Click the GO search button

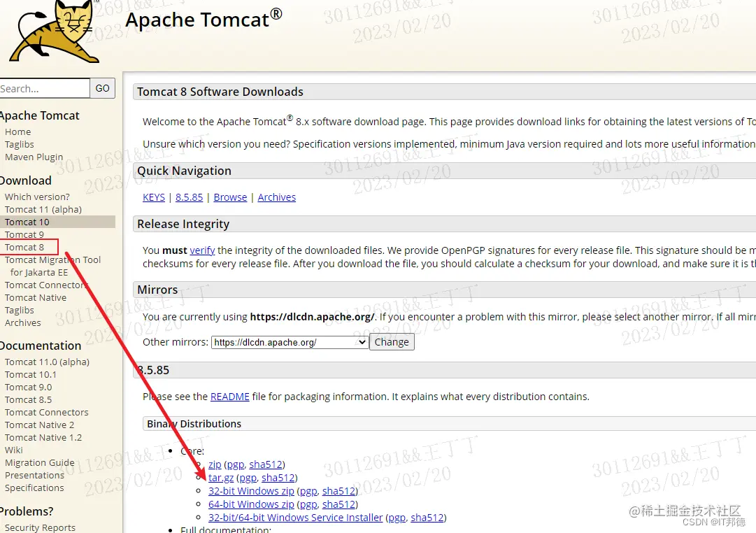(x=102, y=88)
